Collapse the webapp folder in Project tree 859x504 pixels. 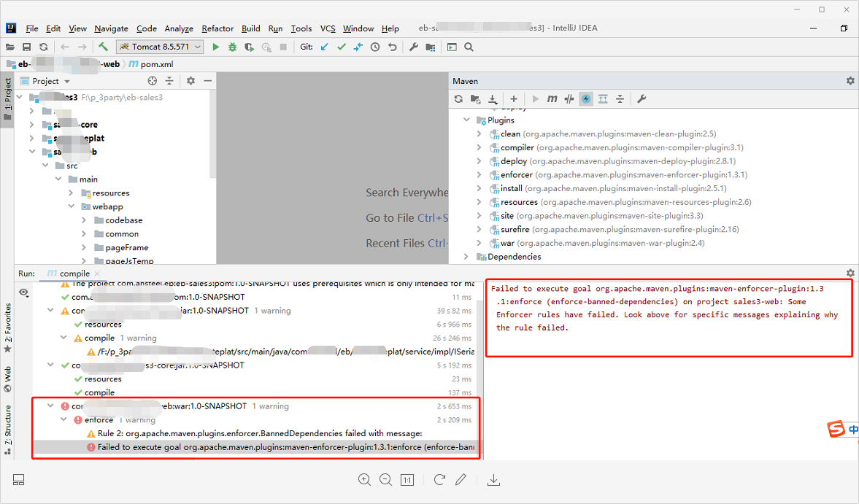coord(72,206)
